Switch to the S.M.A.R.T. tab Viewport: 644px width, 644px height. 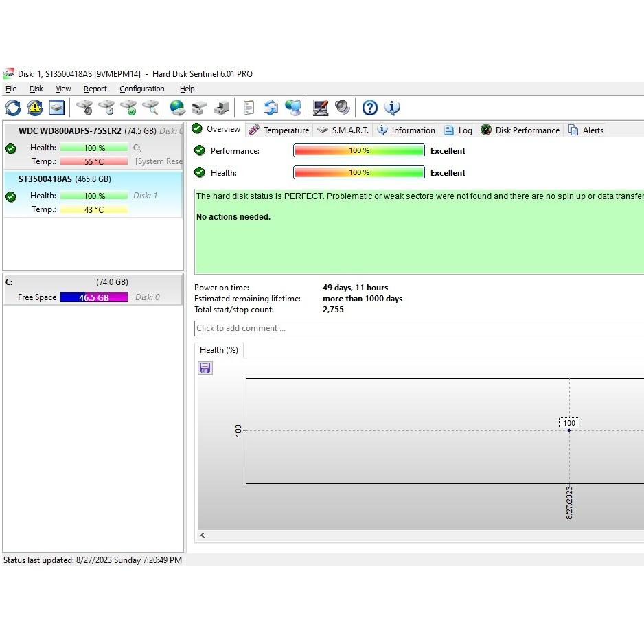[x=343, y=130]
